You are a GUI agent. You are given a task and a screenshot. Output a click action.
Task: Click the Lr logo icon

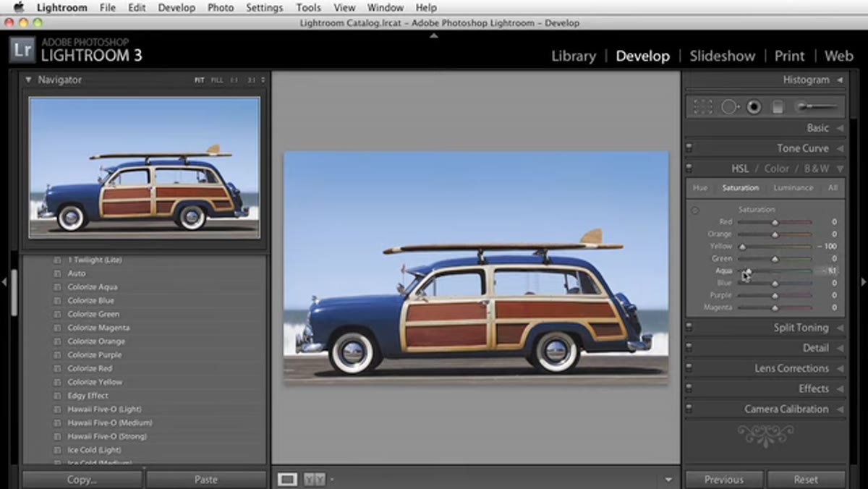click(22, 50)
